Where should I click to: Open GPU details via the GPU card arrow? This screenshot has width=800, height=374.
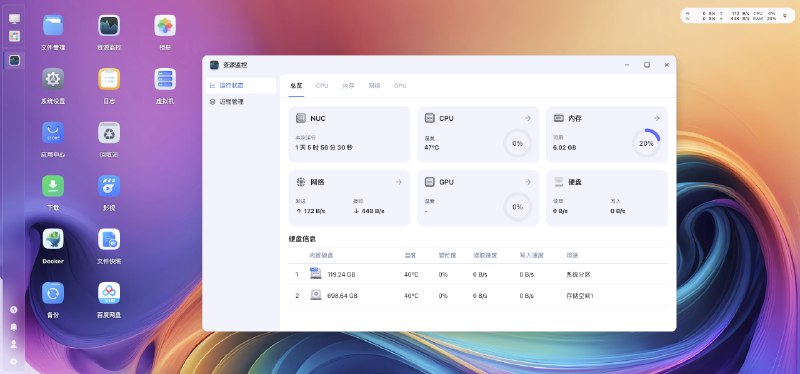[x=528, y=182]
